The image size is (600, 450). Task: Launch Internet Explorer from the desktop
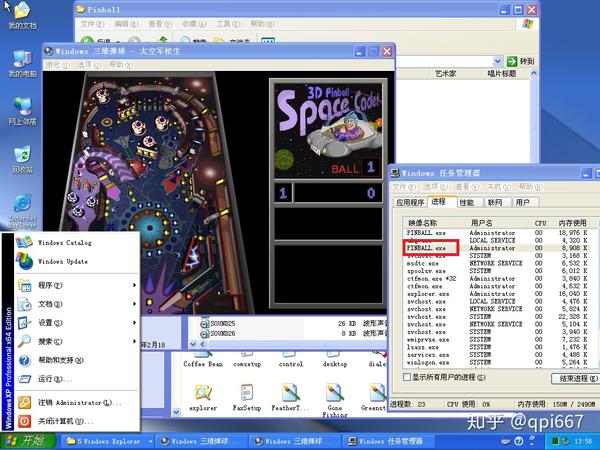click(x=22, y=204)
